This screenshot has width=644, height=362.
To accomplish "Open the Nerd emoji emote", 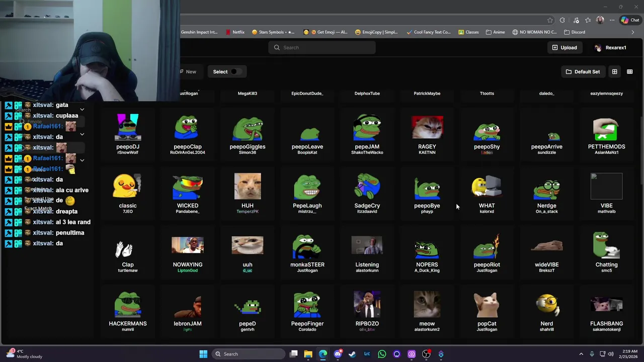I will [x=547, y=305].
